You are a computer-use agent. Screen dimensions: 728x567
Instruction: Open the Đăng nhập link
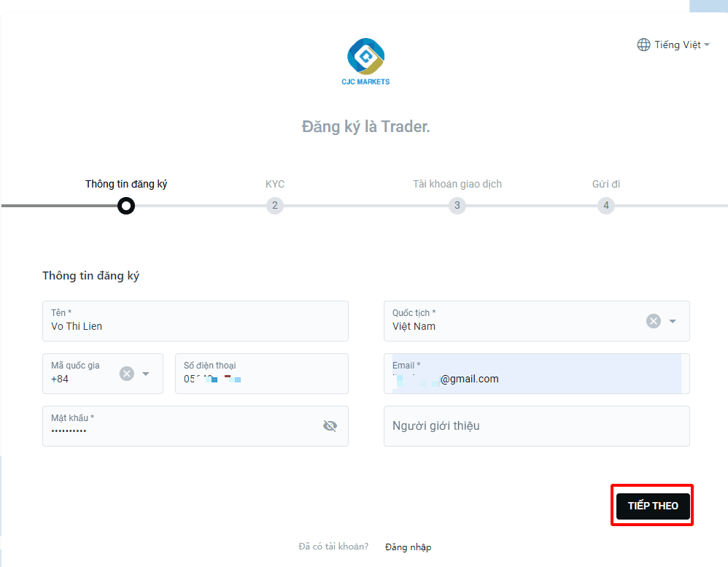click(x=408, y=547)
